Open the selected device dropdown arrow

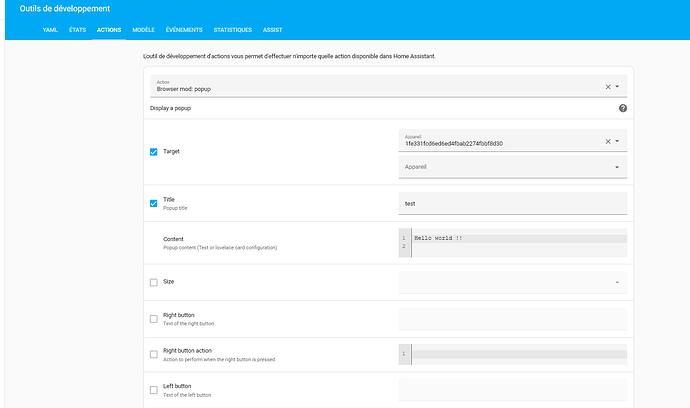pos(618,141)
